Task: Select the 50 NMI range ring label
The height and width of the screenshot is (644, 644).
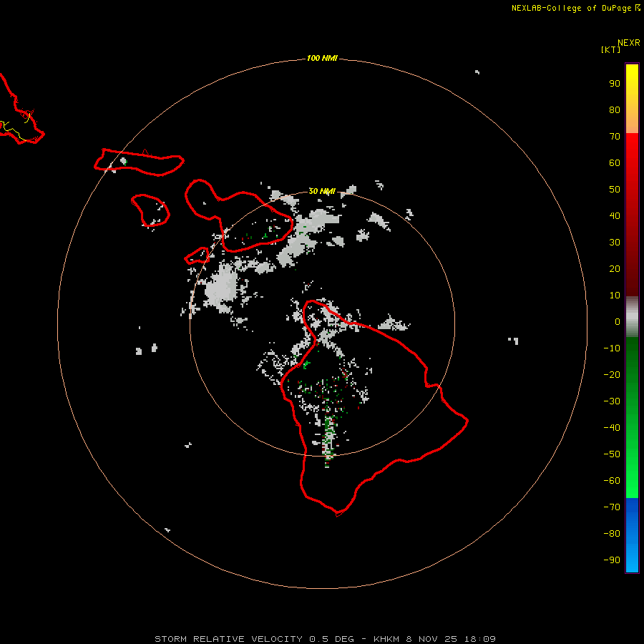Action: pos(322,191)
